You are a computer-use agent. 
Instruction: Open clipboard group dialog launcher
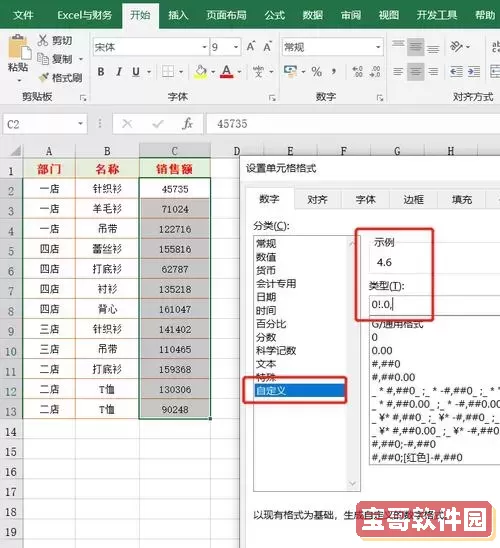(x=83, y=98)
